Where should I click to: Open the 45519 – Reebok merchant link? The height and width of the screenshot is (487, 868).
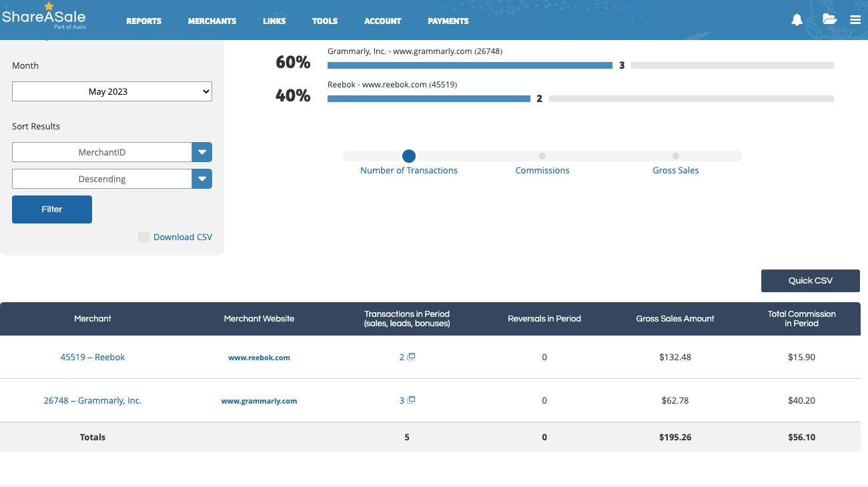click(x=93, y=357)
